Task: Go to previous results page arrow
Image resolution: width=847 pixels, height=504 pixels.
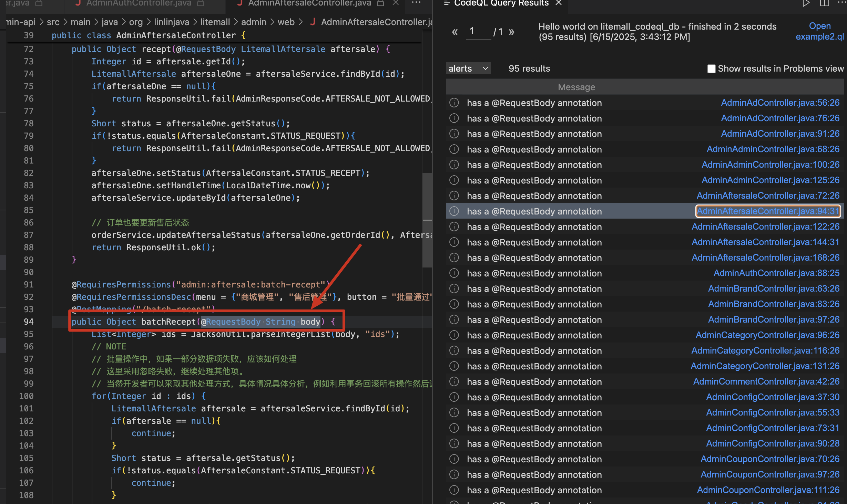Action: (x=455, y=32)
